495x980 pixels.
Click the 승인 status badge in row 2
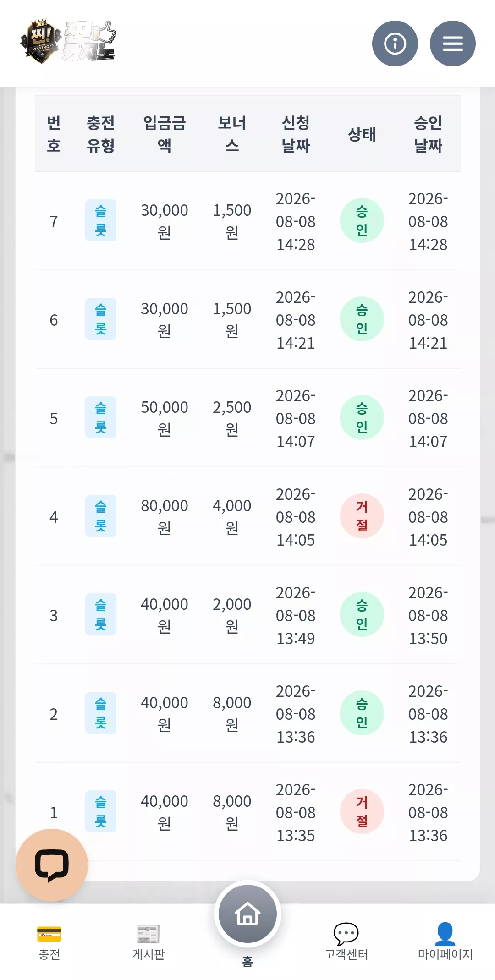click(362, 713)
